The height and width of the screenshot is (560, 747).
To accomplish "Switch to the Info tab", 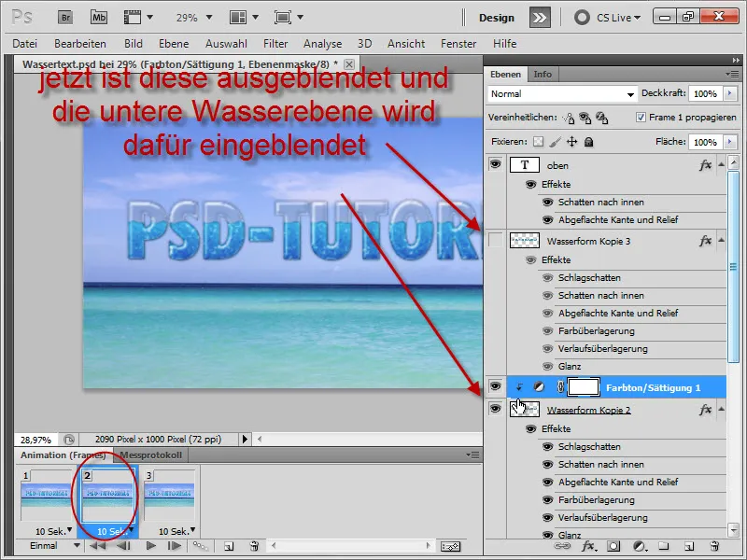I will click(543, 75).
